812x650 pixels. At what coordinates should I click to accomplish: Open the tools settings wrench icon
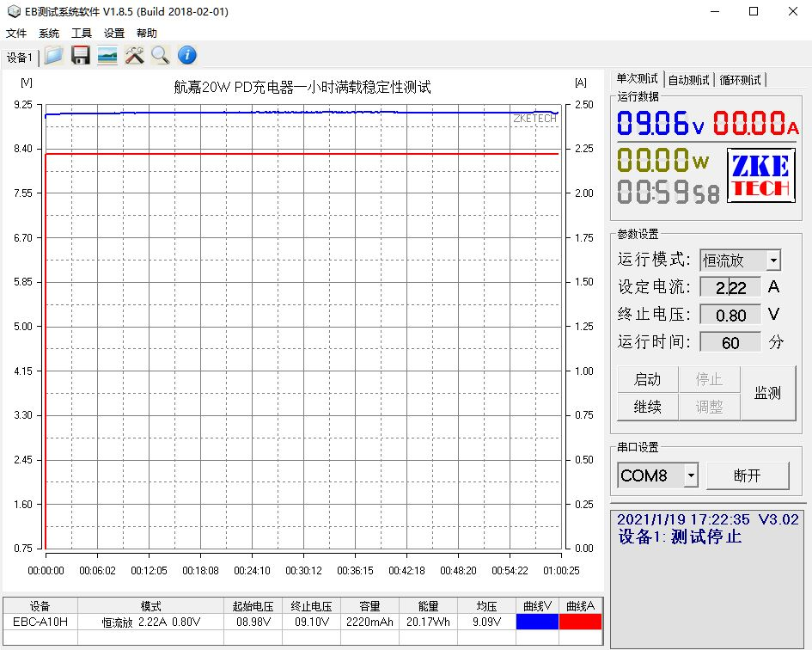[134, 55]
